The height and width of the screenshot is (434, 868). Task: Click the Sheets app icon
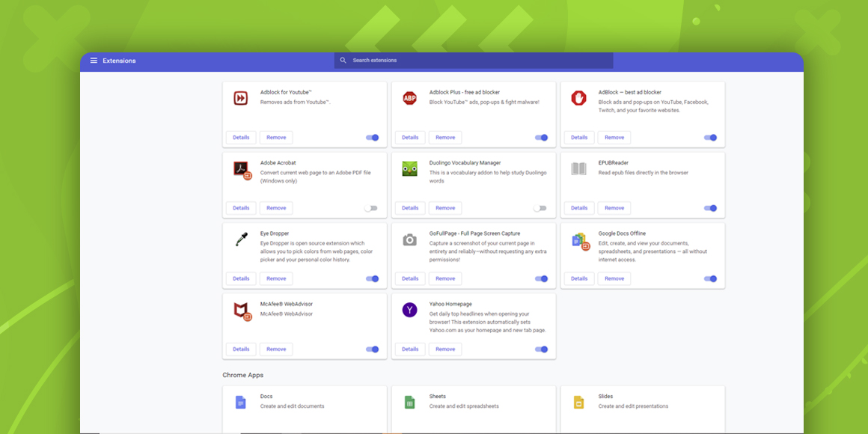coord(409,403)
